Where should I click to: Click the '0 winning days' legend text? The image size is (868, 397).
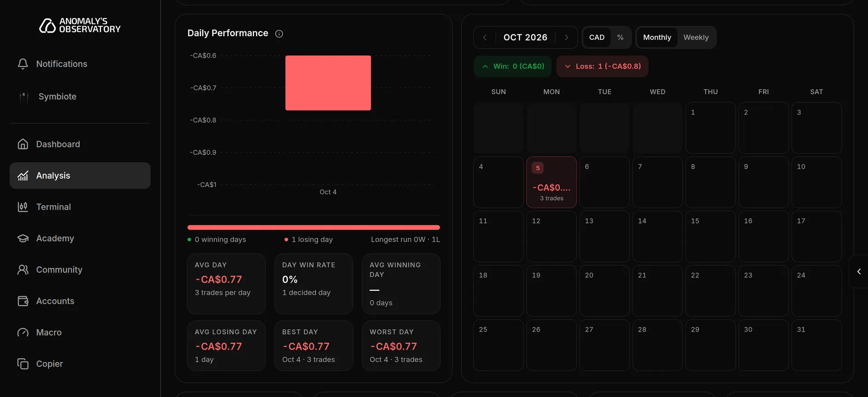point(220,240)
